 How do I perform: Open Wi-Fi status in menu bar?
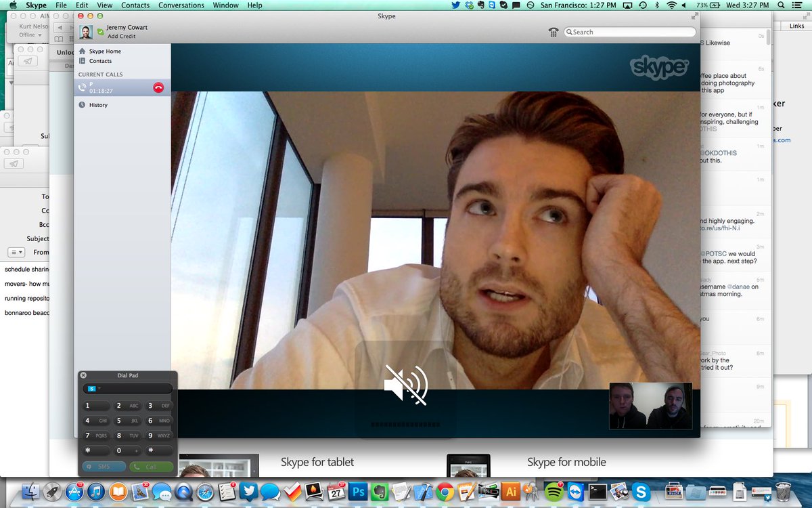(672, 5)
